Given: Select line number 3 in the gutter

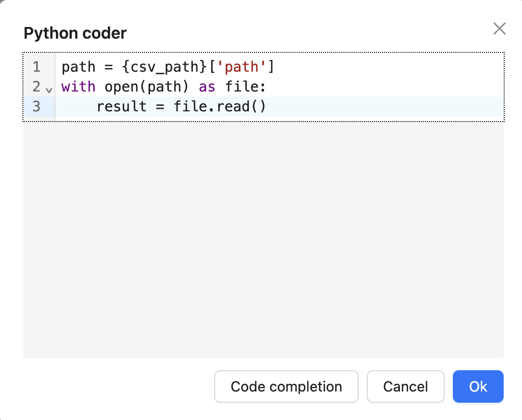Looking at the screenshot, I should (x=37, y=106).
